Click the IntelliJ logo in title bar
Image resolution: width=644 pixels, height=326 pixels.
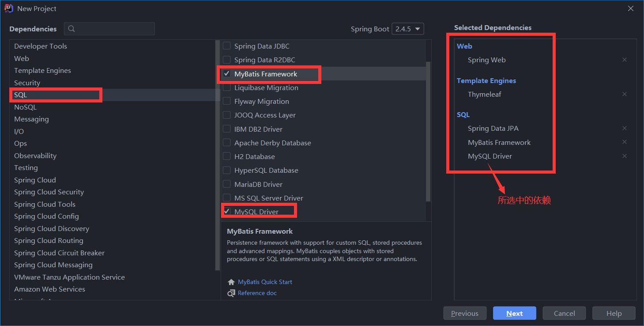[x=9, y=8]
